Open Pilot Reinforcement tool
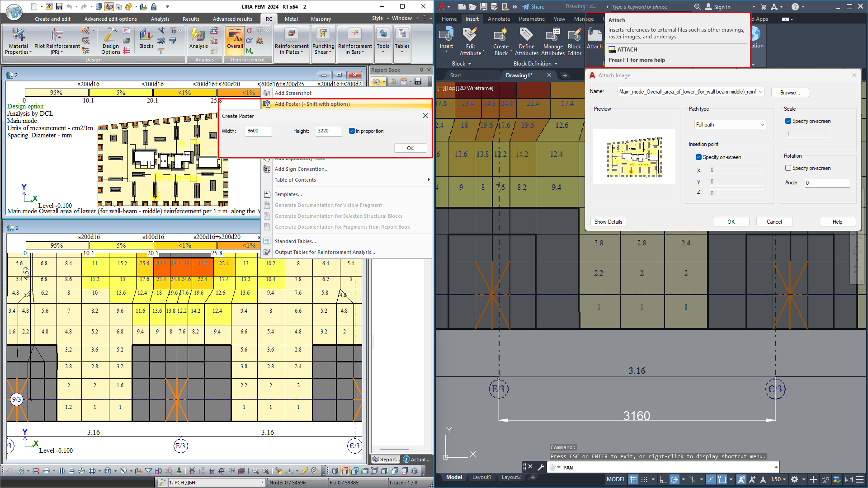 (x=57, y=35)
